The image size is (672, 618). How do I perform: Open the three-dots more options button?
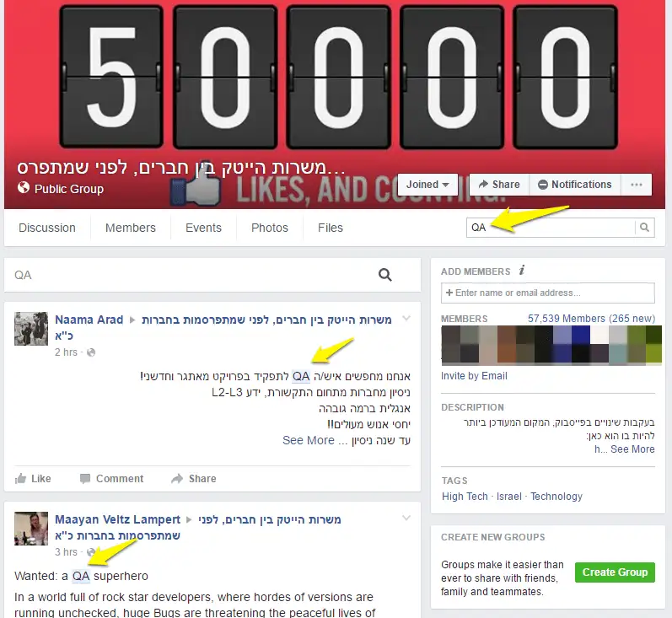637,185
